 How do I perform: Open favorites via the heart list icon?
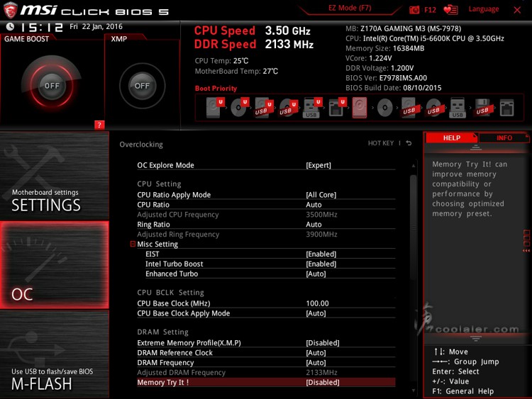tap(450, 10)
